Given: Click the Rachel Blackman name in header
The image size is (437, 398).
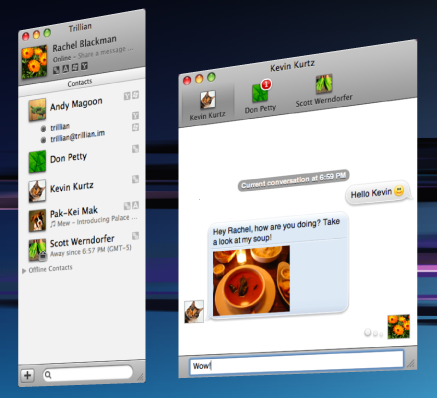Looking at the screenshot, I should click(x=84, y=43).
